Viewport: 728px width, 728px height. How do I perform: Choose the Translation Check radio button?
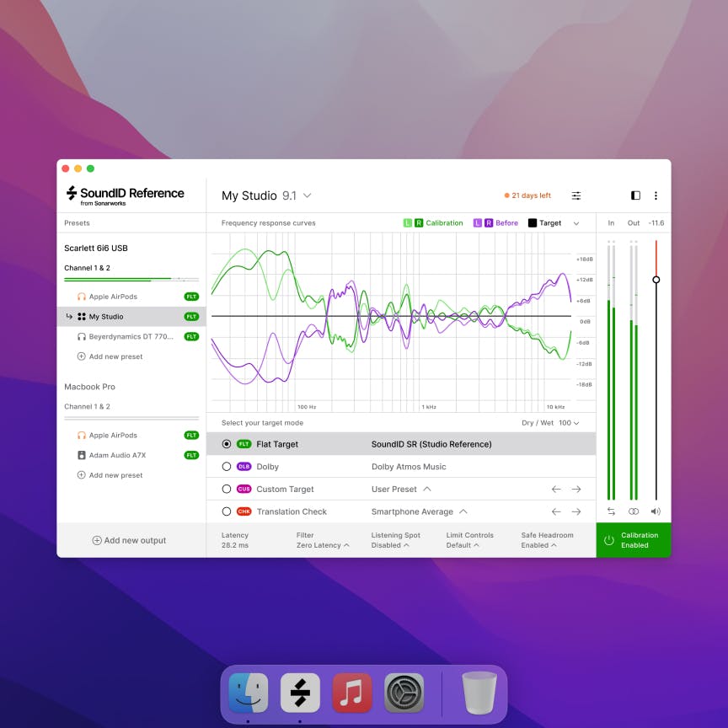227,511
